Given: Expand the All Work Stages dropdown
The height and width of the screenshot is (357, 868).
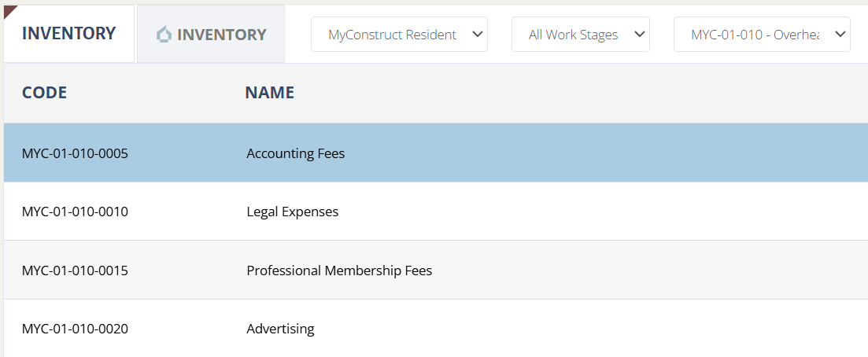Looking at the screenshot, I should pos(580,35).
